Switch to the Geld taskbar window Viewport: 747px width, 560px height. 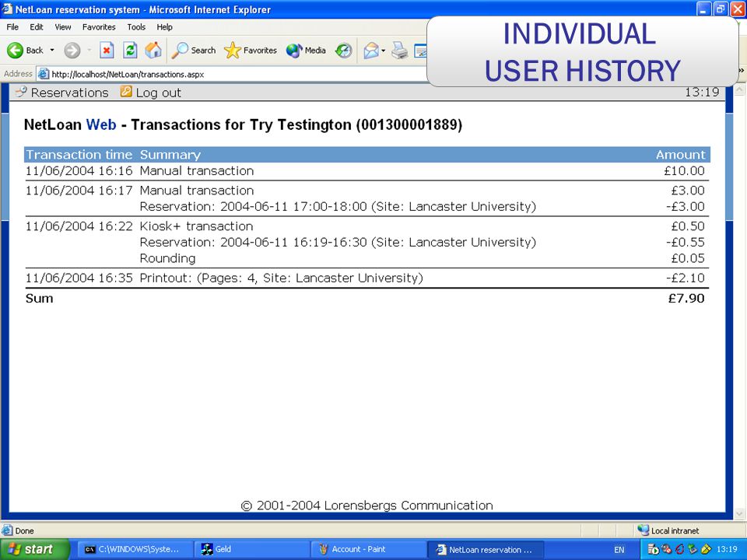pyautogui.click(x=252, y=549)
